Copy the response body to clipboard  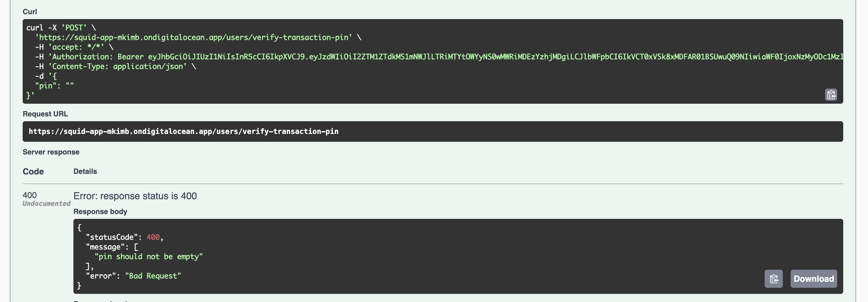(773, 278)
